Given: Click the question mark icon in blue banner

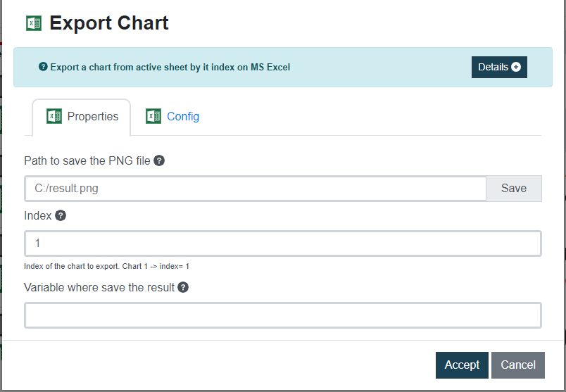Looking at the screenshot, I should pyautogui.click(x=44, y=68).
